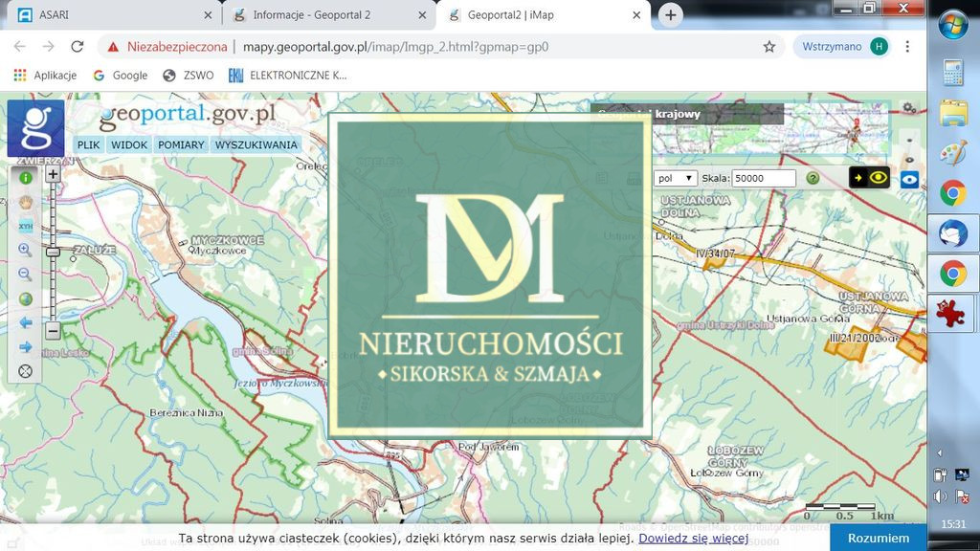Switch to the ASARI browser tab
980x551 pixels.
pyautogui.click(x=113, y=15)
